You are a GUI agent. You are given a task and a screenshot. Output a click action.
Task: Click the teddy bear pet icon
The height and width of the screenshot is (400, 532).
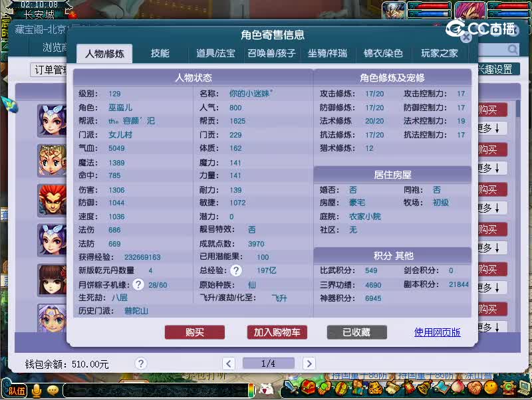coord(358,389)
